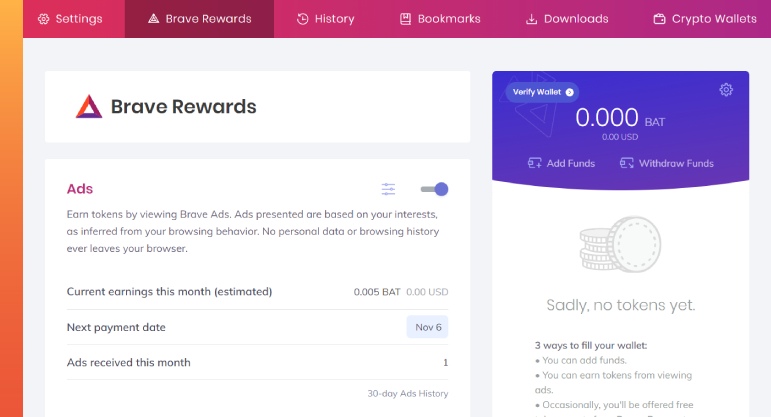771x417 pixels.
Task: Click Withdraw Funds
Action: point(666,163)
